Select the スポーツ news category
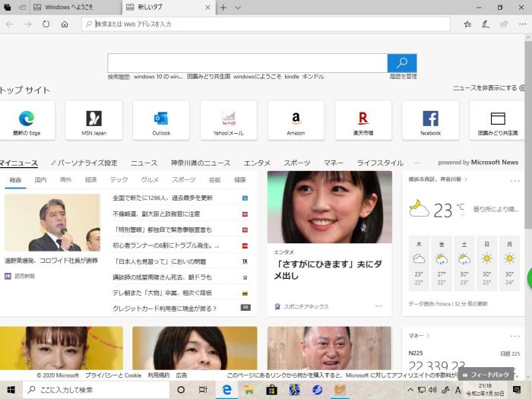 click(x=296, y=163)
